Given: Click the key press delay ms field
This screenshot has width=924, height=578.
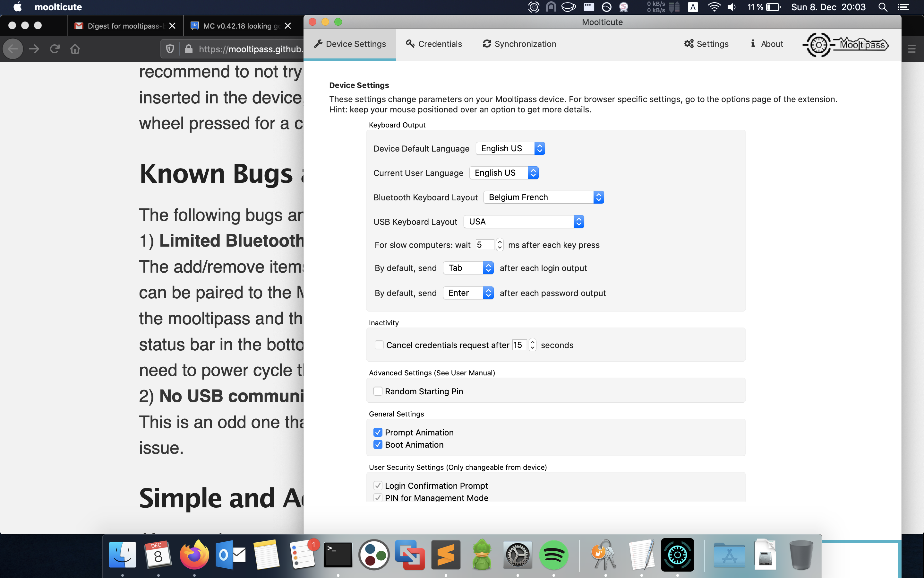Looking at the screenshot, I should click(484, 245).
